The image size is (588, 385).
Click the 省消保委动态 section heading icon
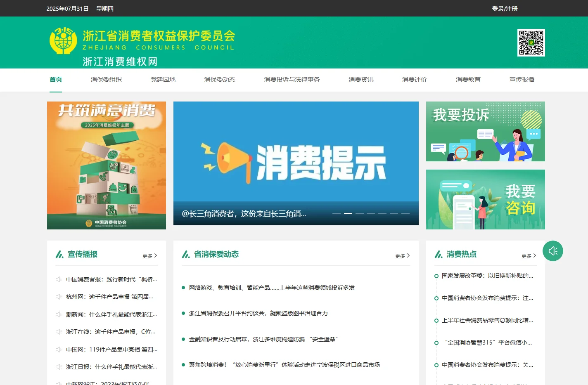(x=186, y=254)
